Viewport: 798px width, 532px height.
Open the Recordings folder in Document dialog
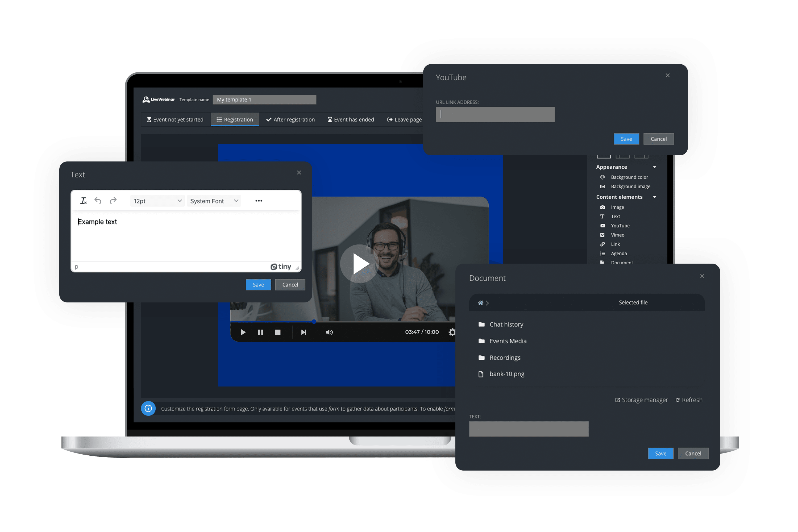(505, 357)
